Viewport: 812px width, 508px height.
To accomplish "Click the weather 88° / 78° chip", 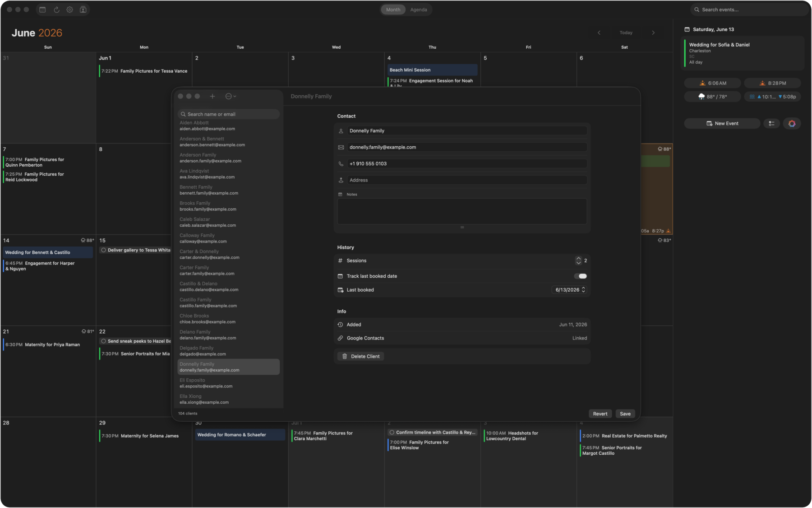I will click(712, 97).
